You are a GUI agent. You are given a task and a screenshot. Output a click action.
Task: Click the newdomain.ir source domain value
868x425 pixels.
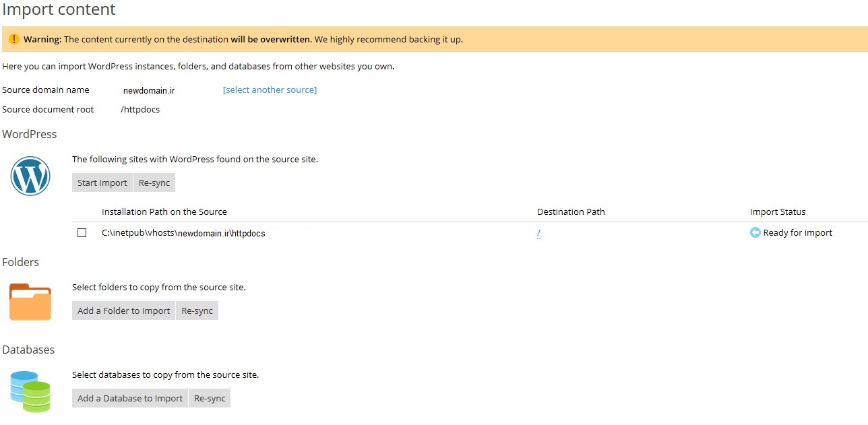(x=149, y=90)
